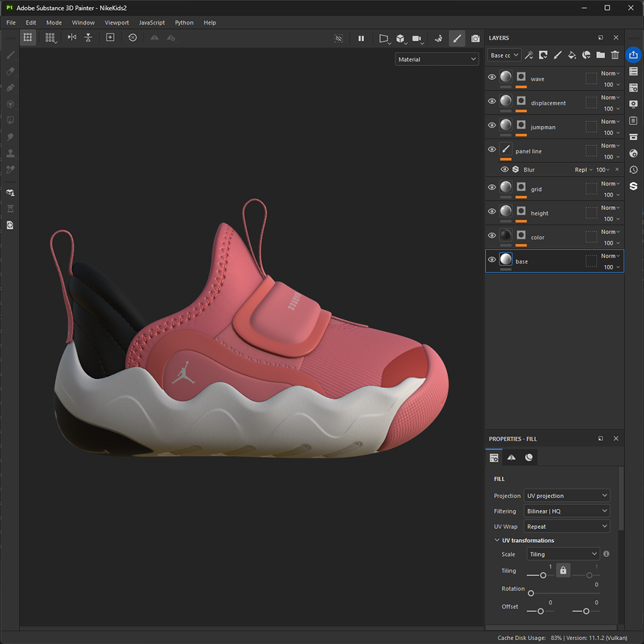The height and width of the screenshot is (644, 644).
Task: Expand the jumpman layer blend mode dropdown
Action: coord(609,121)
